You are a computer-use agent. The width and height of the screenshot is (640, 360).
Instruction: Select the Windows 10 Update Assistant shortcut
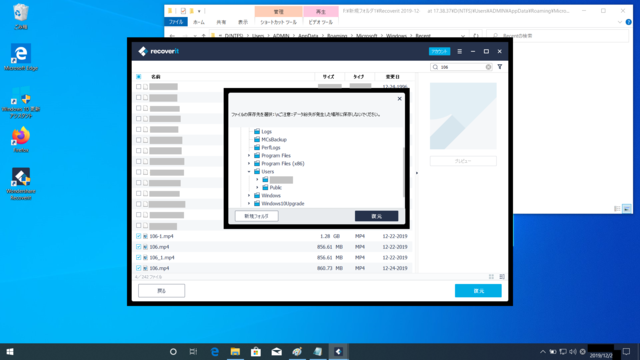point(21,102)
